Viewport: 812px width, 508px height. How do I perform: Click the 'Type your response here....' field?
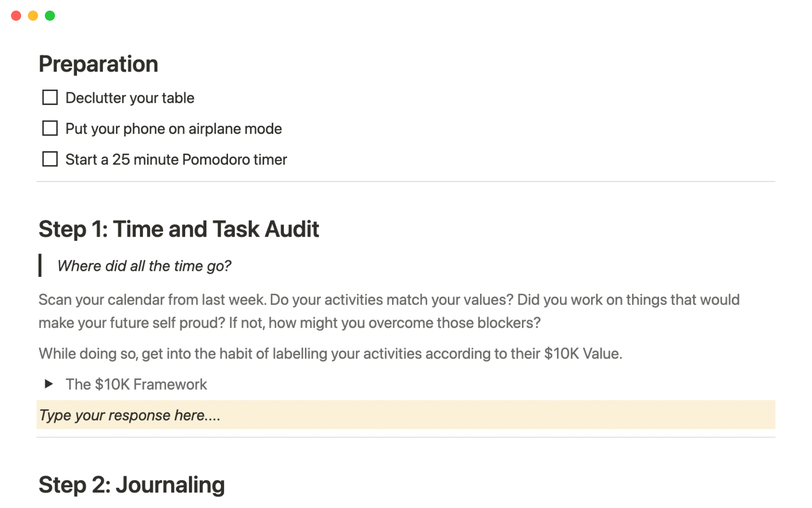(129, 415)
